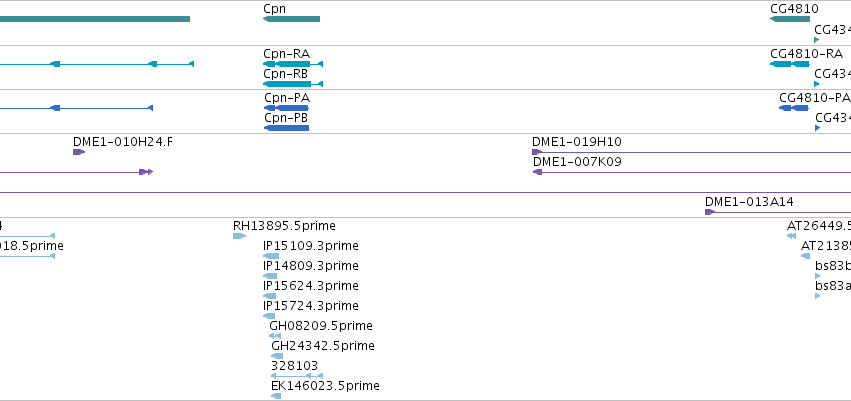
Task: Click the IP15724.3prime EST arrow
Action: [269, 316]
